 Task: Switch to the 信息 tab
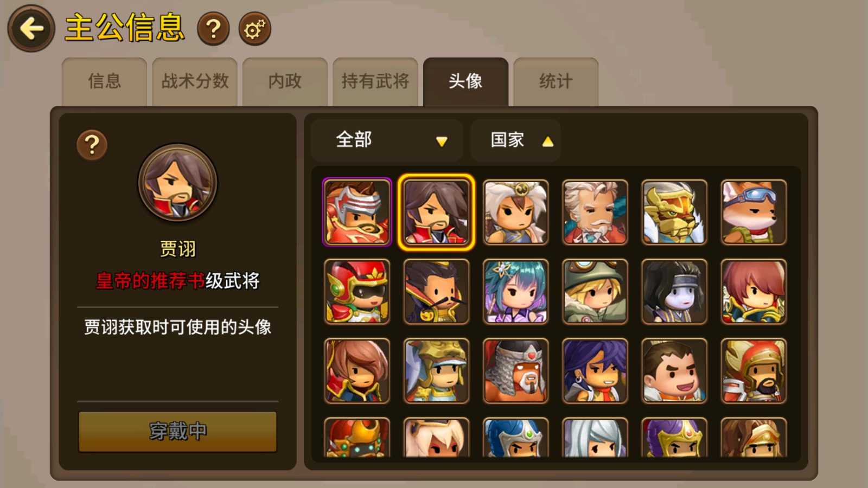104,81
